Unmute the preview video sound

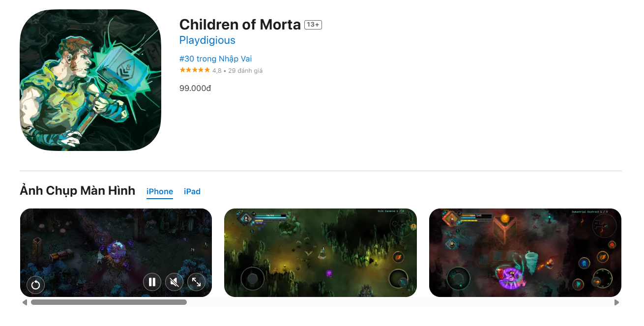pyautogui.click(x=174, y=282)
